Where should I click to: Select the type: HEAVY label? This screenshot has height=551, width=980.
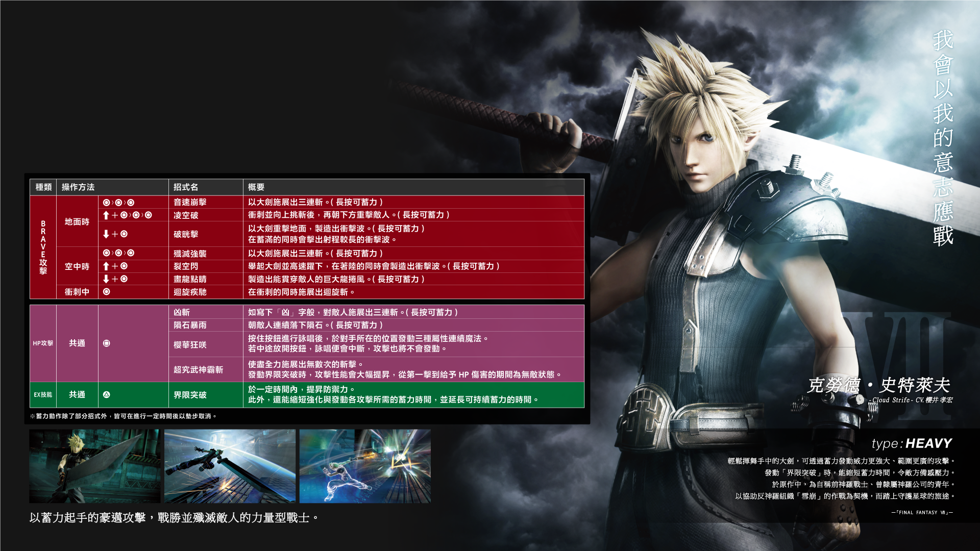coord(912,443)
